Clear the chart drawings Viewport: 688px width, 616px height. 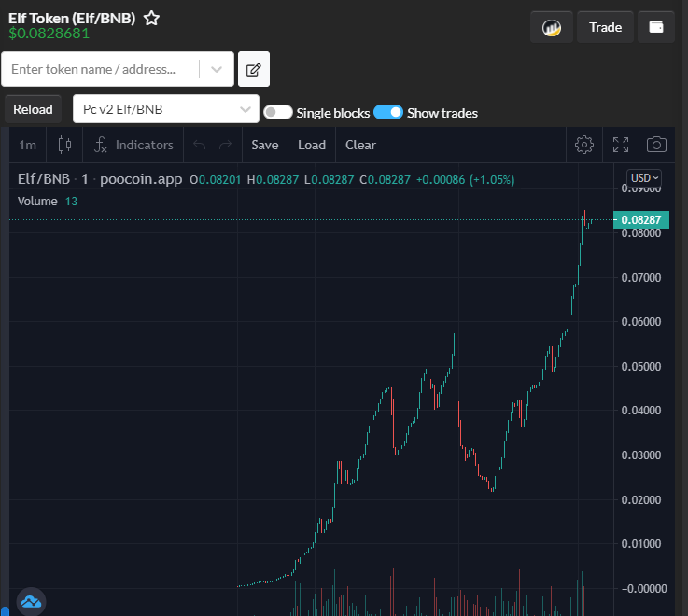pos(360,145)
